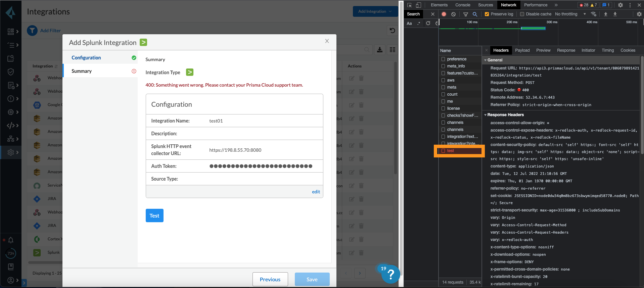The height and width of the screenshot is (288, 644).
Task: Click the Import HAR upload icon
Action: (606, 14)
